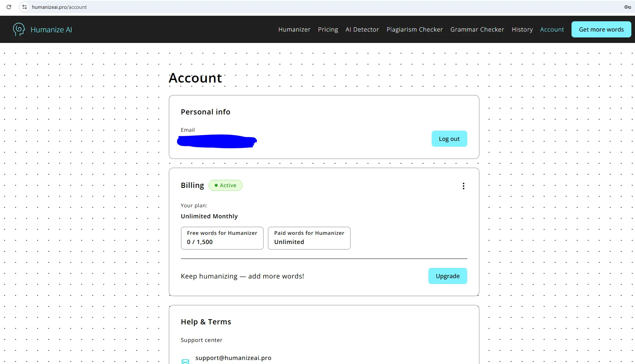Open the Plagiarism Checker
Viewport: 635px width, 364px height.
pyautogui.click(x=414, y=29)
